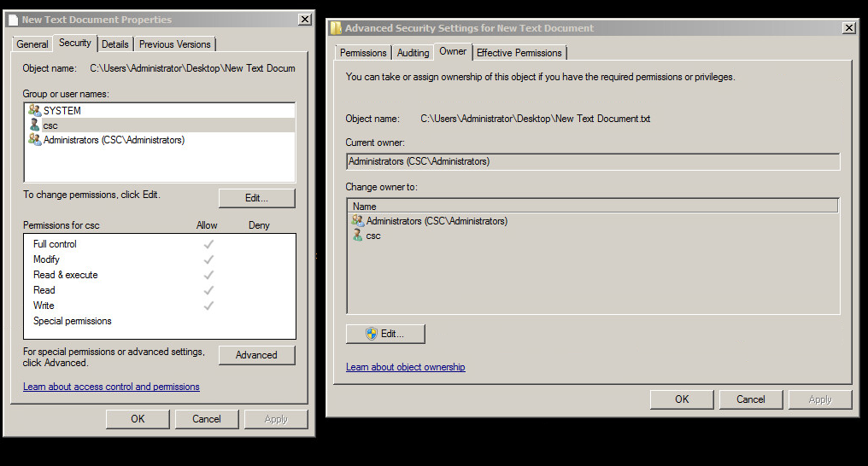This screenshot has width=868, height=466.
Task: Click Special permissions row
Action: click(160, 321)
